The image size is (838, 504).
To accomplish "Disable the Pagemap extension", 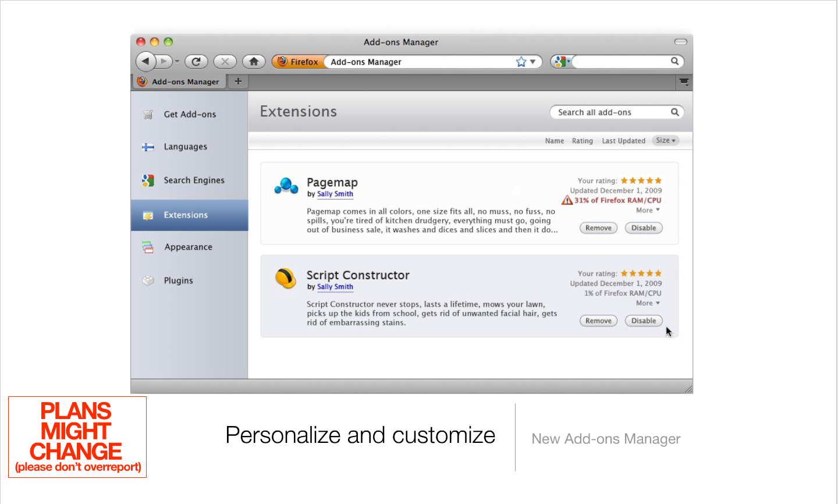I will [x=643, y=228].
